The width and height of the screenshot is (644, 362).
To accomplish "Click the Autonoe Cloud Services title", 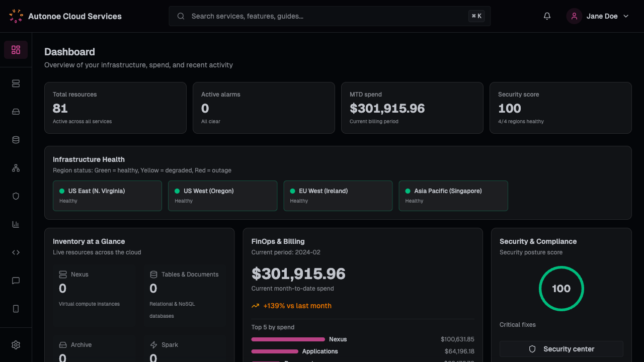I will tap(75, 16).
